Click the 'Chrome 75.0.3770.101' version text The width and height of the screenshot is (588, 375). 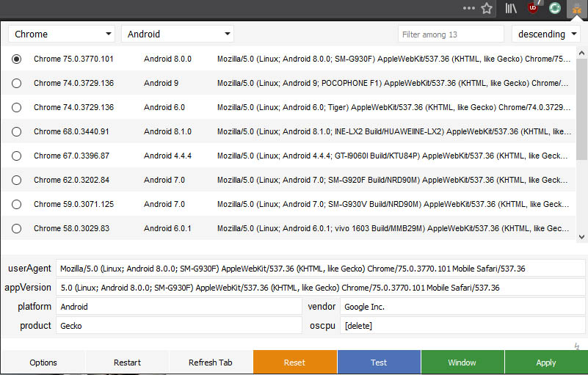[73, 59]
